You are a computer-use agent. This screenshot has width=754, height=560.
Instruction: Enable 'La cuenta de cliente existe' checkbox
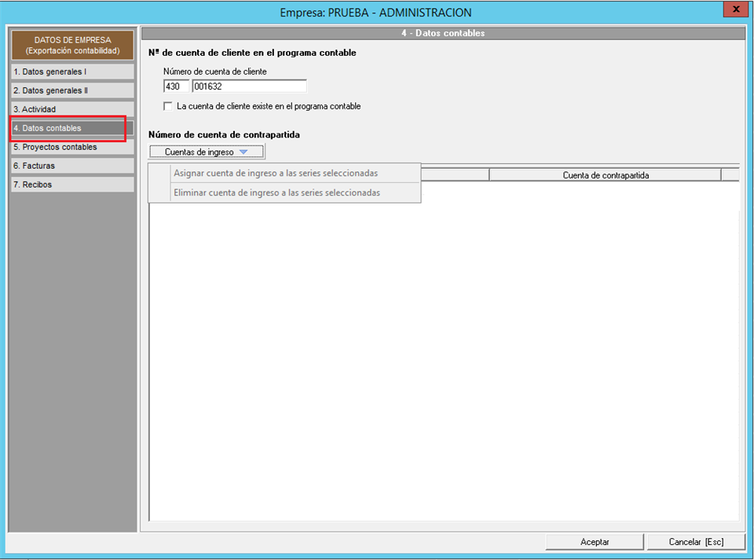[x=168, y=106]
